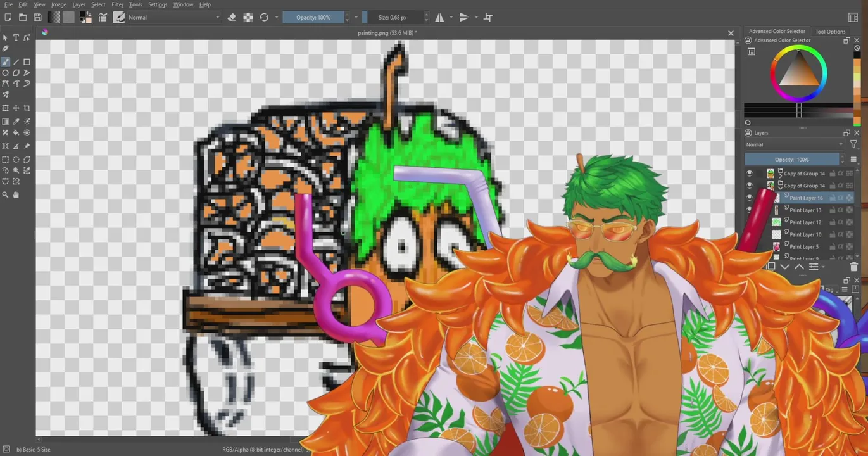Viewport: 868px width, 456px height.
Task: Delete the selected layer
Action: click(853, 267)
